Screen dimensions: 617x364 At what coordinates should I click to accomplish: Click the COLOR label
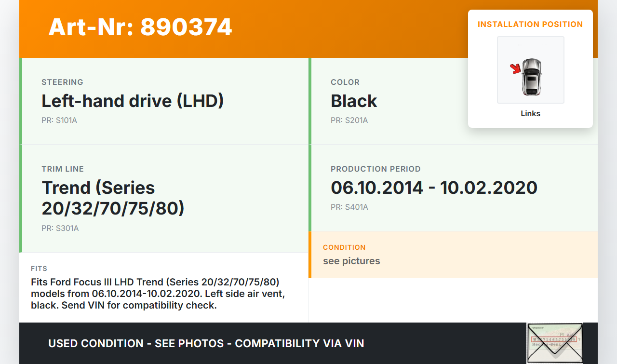(x=345, y=82)
